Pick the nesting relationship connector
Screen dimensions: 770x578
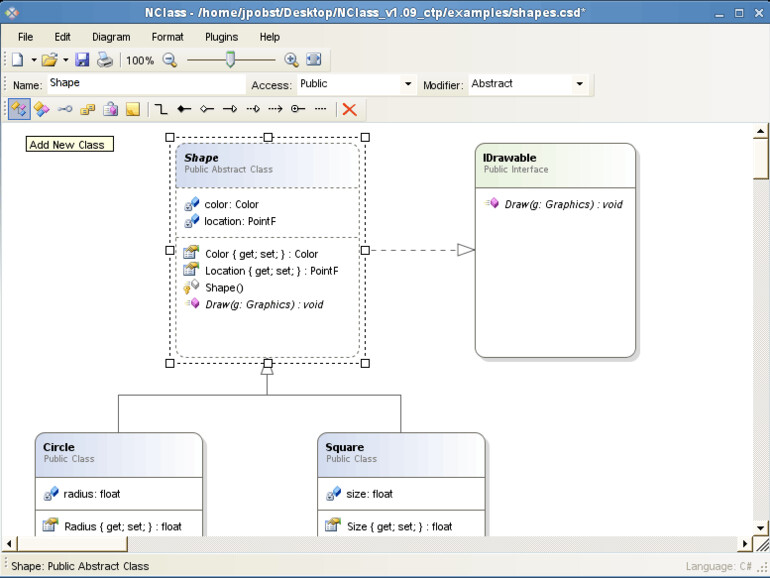click(297, 109)
